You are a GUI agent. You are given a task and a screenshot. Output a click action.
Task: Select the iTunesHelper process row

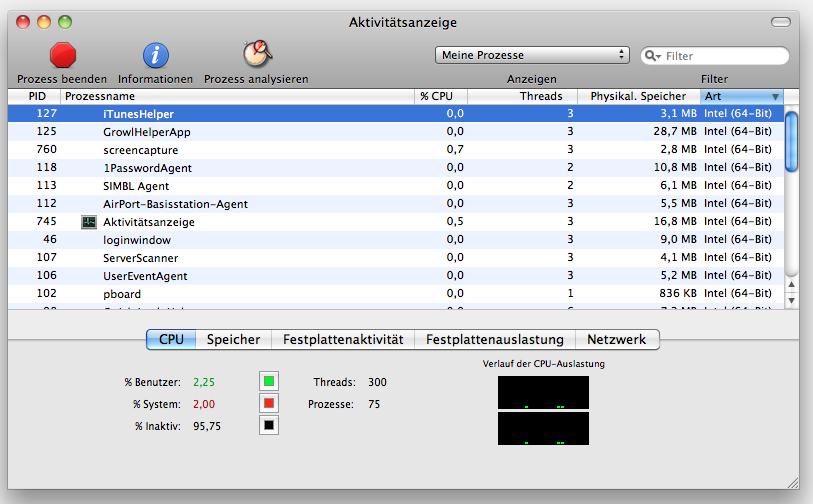396,114
